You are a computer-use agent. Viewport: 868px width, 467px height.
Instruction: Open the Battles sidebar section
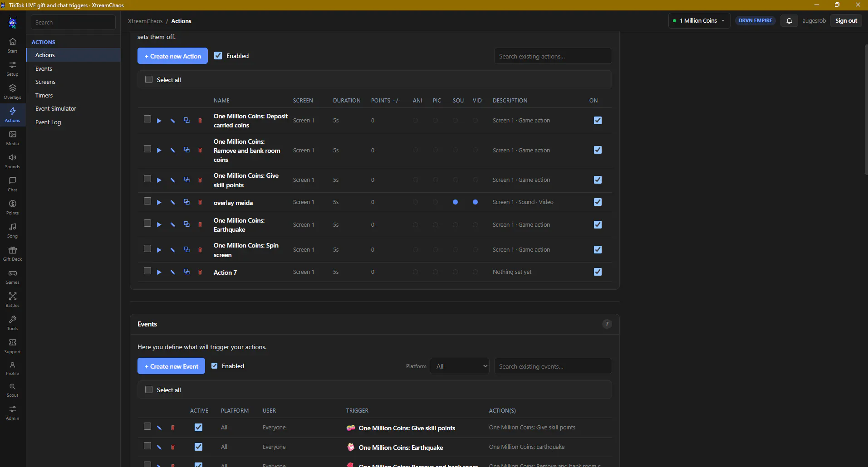pyautogui.click(x=13, y=300)
